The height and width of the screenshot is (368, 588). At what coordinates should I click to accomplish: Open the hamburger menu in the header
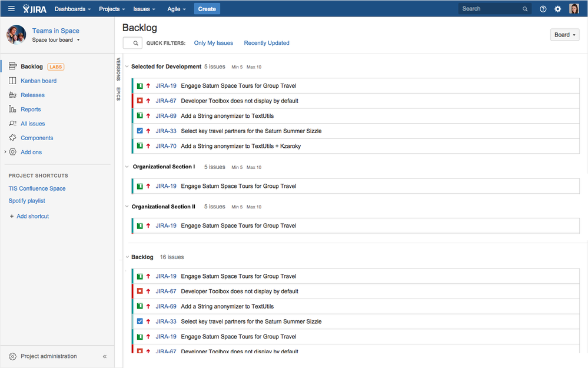(11, 9)
